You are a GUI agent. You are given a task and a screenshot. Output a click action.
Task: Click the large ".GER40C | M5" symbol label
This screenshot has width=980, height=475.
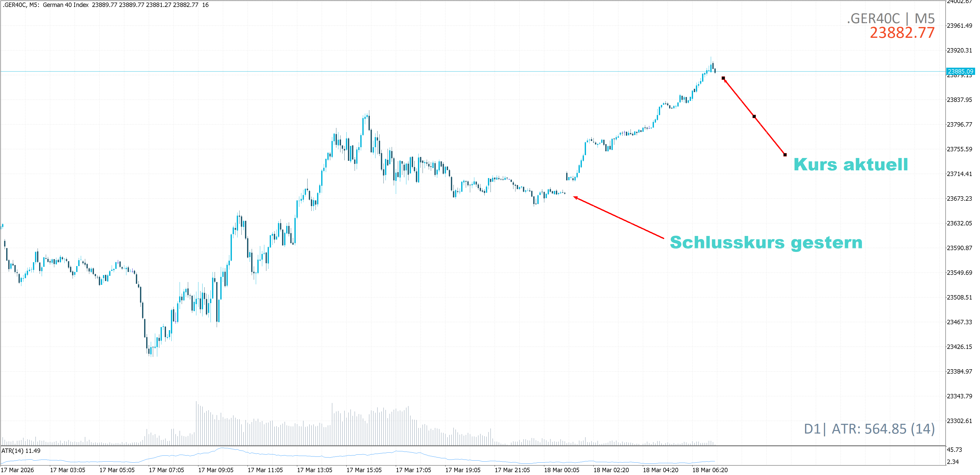pos(890,18)
